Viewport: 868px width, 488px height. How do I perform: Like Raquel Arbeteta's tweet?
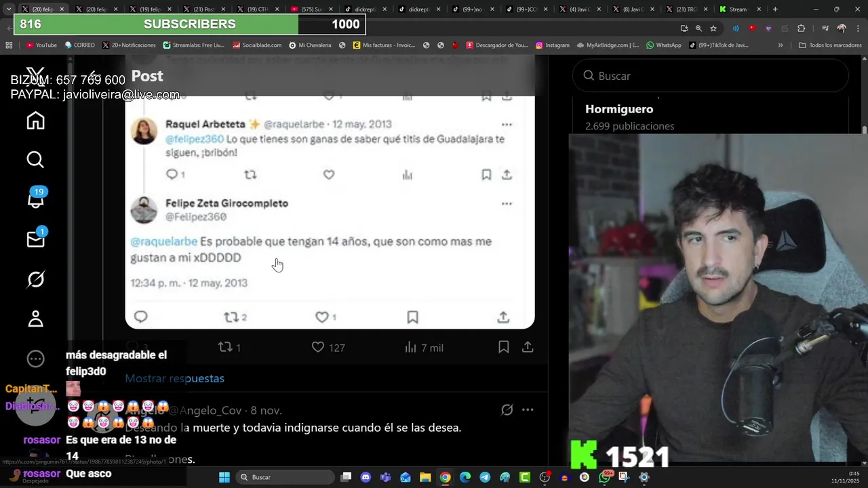click(x=329, y=175)
